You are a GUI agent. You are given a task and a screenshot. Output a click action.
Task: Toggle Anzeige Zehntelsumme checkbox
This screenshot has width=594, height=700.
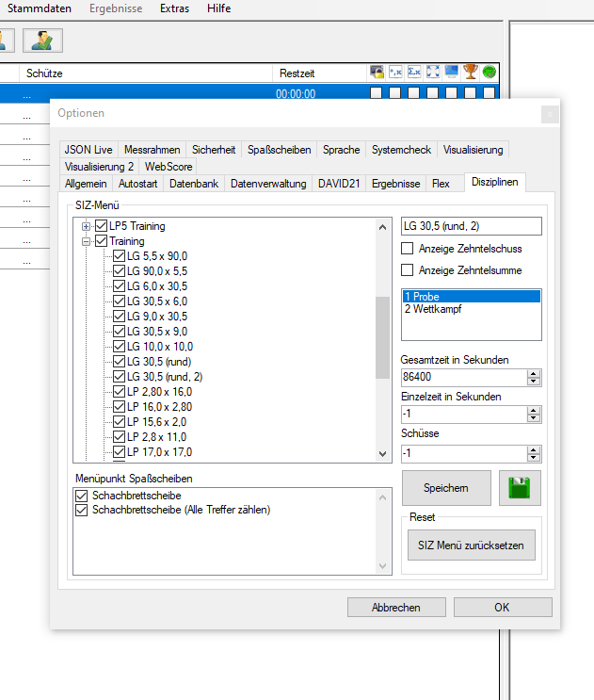pos(408,270)
